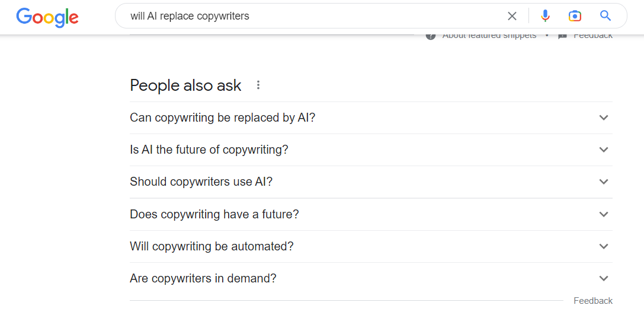The image size is (644, 321).
Task: Click the Google logo
Action: [x=47, y=17]
